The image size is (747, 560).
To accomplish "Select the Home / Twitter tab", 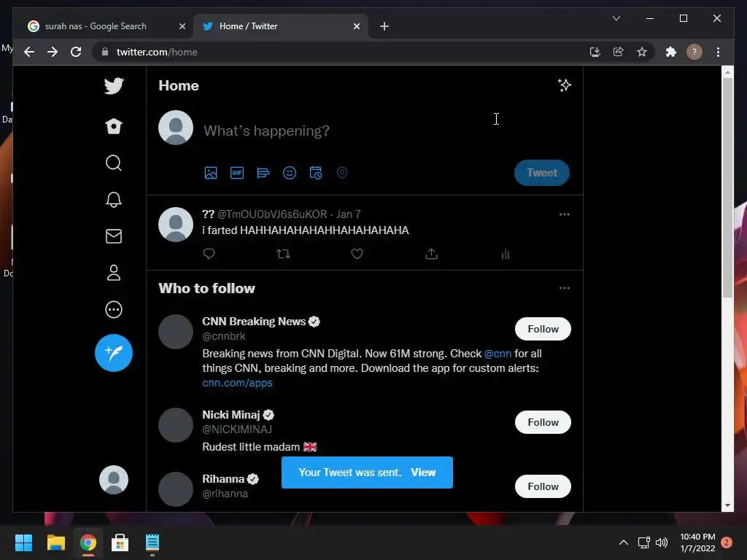I will (281, 26).
